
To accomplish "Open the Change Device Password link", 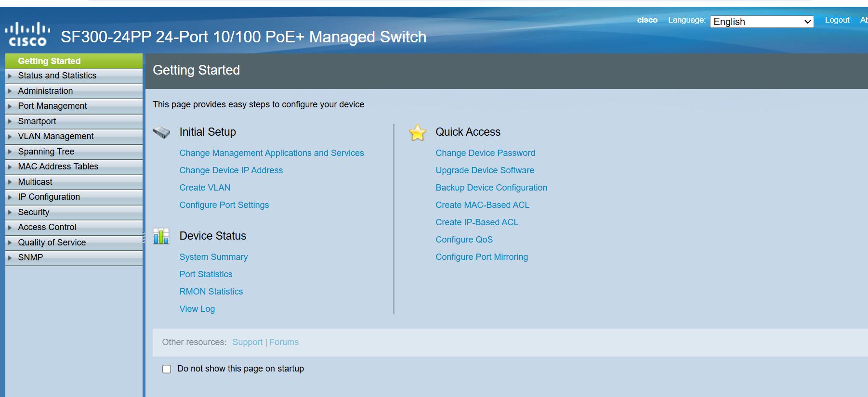I will (485, 153).
